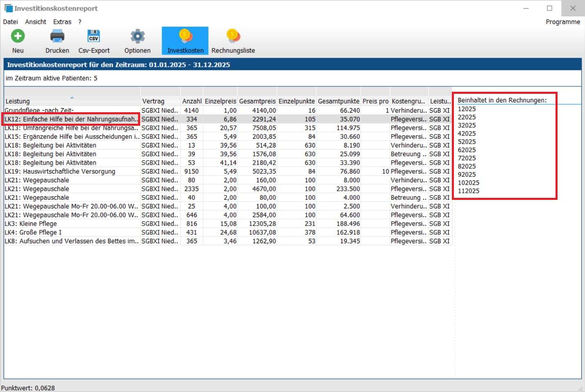Screen dimensions: 585x392
Task: Sort by Gesamtpreis column header
Action: 257,101
